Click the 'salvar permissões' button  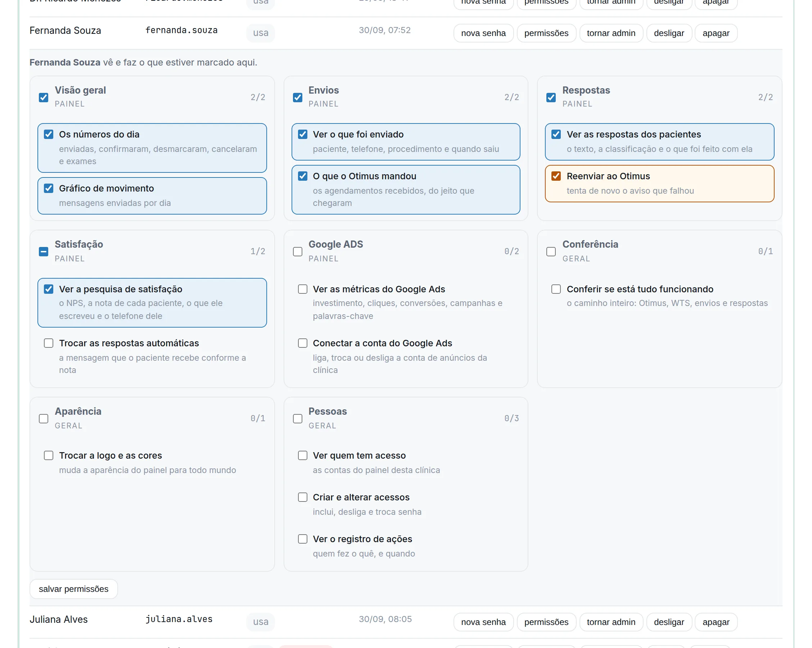tap(73, 589)
